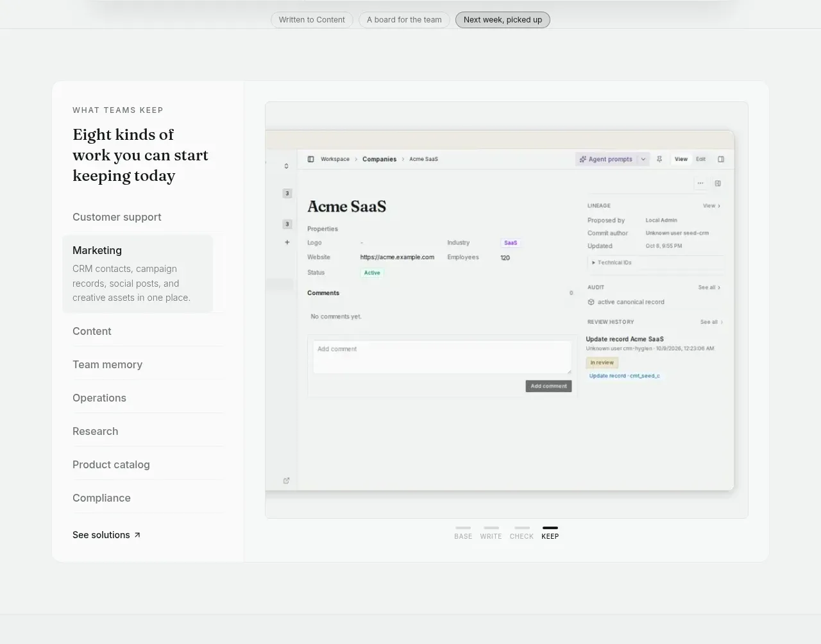821x644 pixels.
Task: Select the Marketing category
Action: click(x=138, y=274)
